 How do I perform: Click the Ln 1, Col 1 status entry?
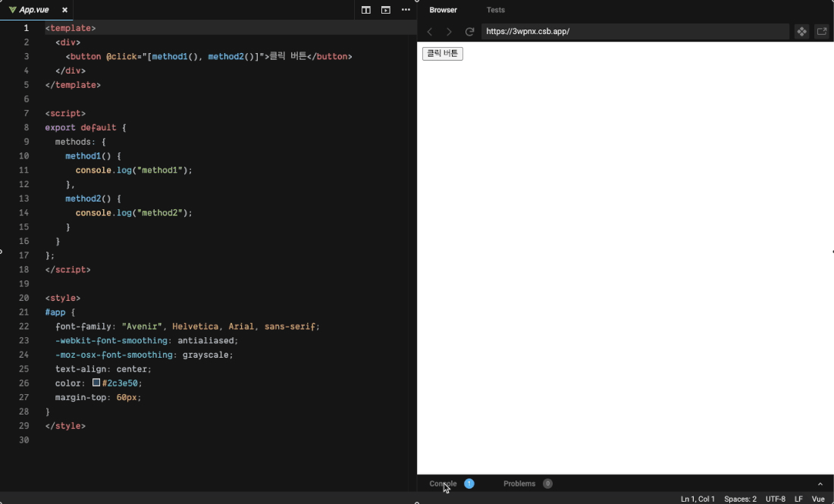698,499
